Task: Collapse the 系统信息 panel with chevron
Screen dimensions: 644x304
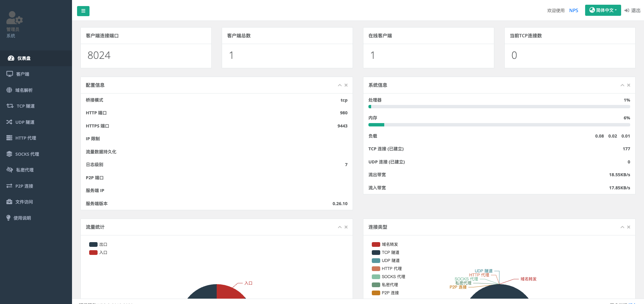Action: (622, 85)
